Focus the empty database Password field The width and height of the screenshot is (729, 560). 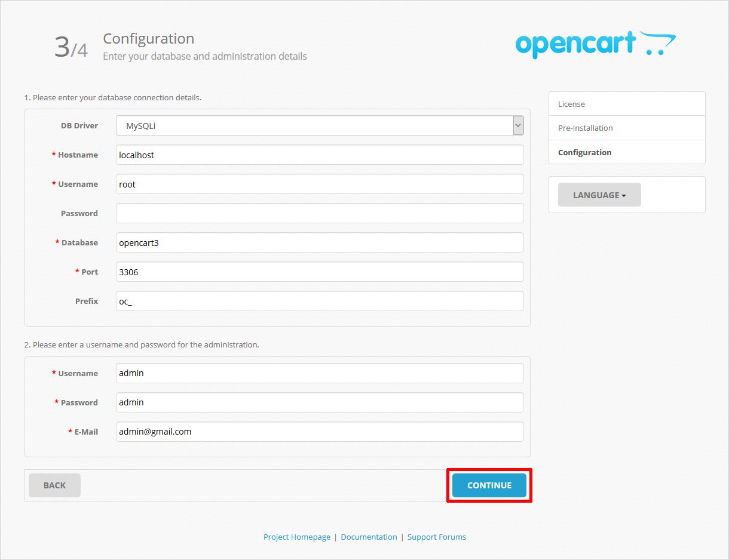(320, 213)
